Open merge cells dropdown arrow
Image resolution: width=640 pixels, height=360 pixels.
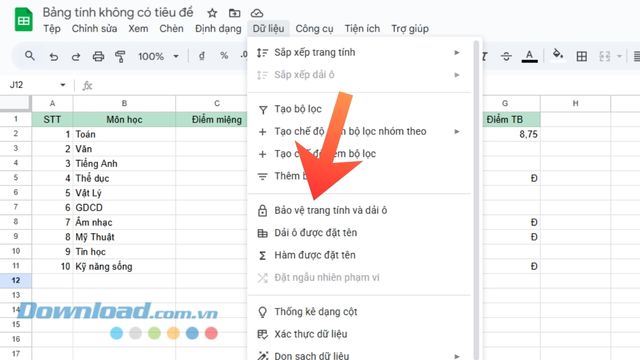point(620,56)
